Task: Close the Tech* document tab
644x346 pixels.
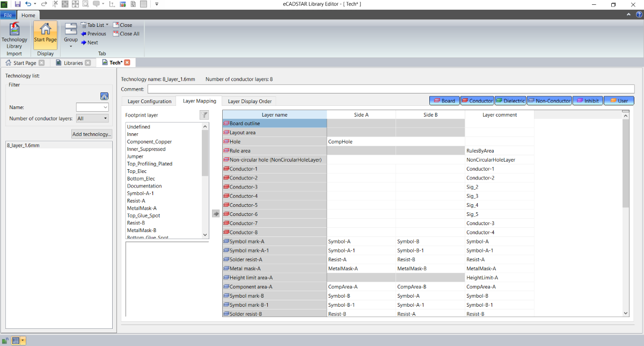Action: tap(127, 63)
